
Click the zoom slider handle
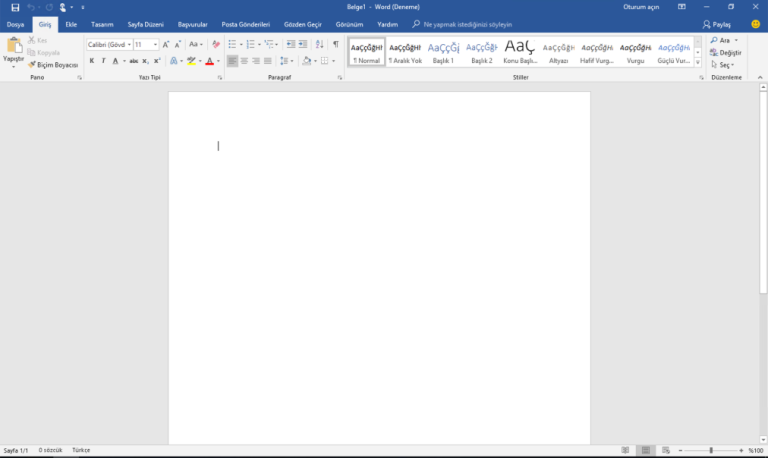click(711, 450)
